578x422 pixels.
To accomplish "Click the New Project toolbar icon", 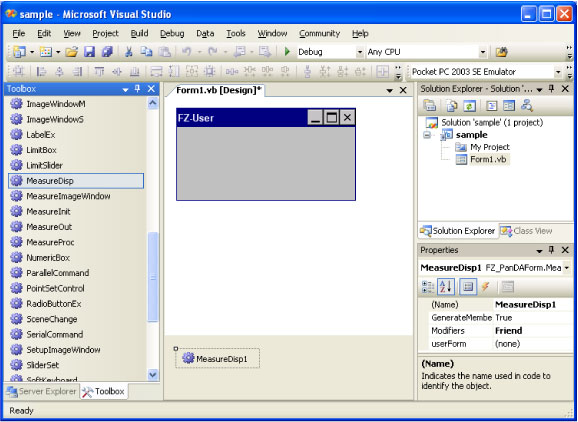I will pyautogui.click(x=19, y=52).
